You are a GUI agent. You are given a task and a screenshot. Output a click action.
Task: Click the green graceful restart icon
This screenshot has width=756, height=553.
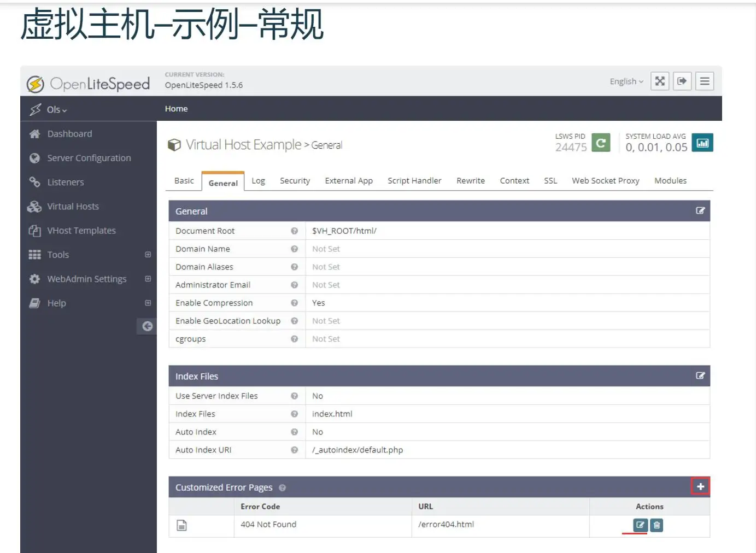click(x=601, y=143)
